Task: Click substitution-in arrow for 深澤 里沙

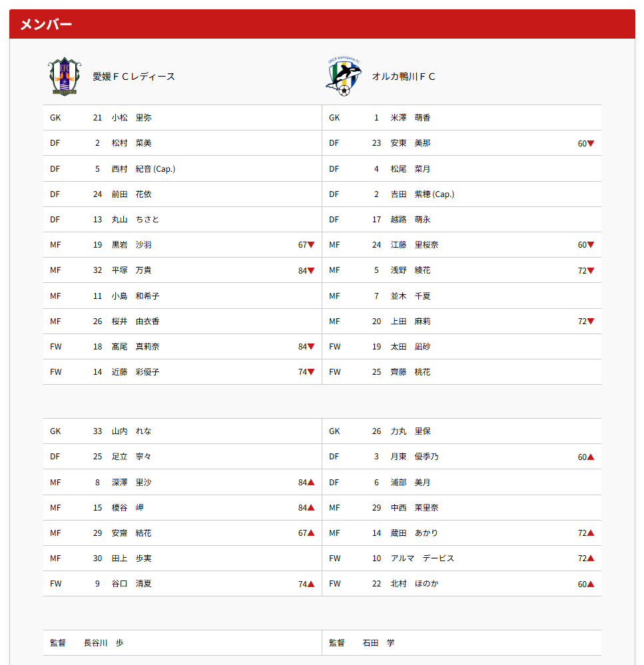Action: tap(311, 482)
